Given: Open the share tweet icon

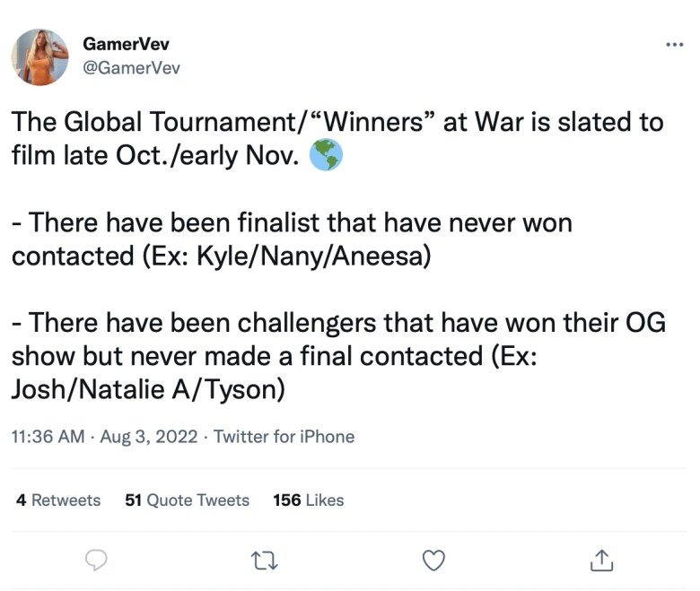Looking at the screenshot, I should coord(601,560).
